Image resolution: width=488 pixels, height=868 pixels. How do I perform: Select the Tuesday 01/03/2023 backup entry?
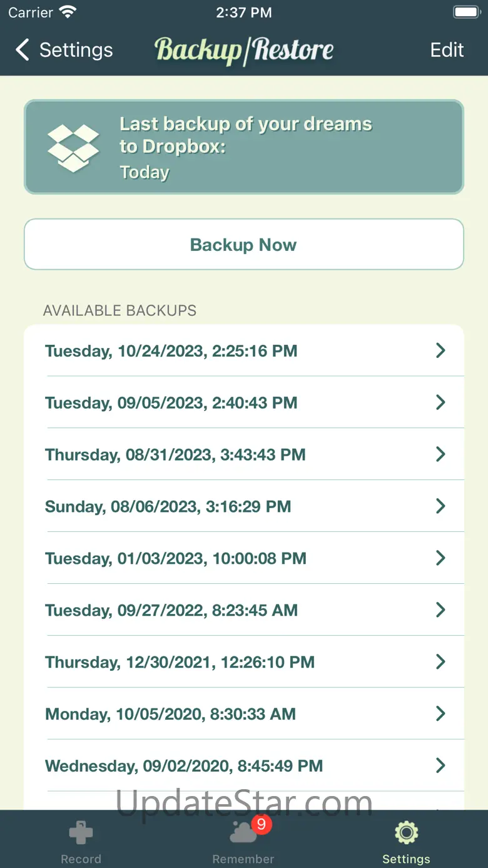pos(176,558)
